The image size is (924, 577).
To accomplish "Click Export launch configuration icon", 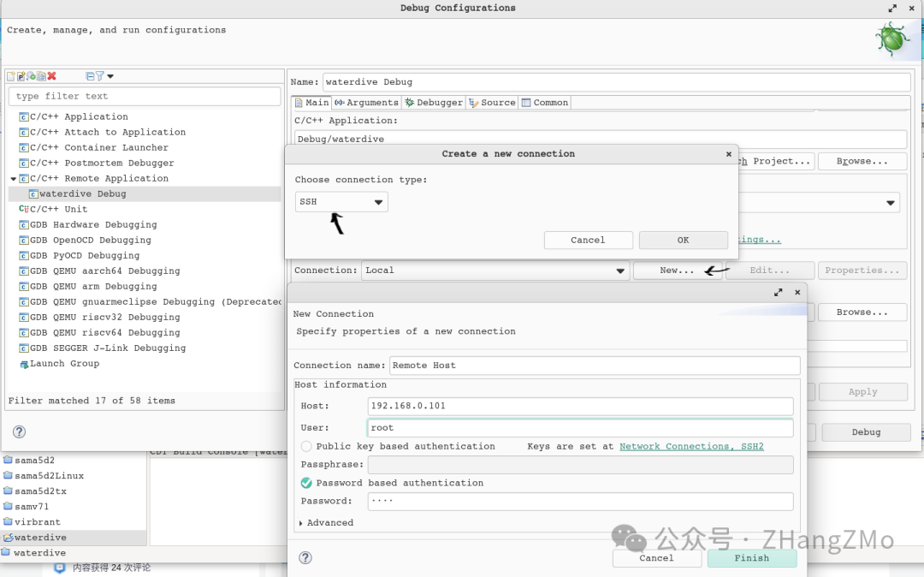I will tap(31, 76).
